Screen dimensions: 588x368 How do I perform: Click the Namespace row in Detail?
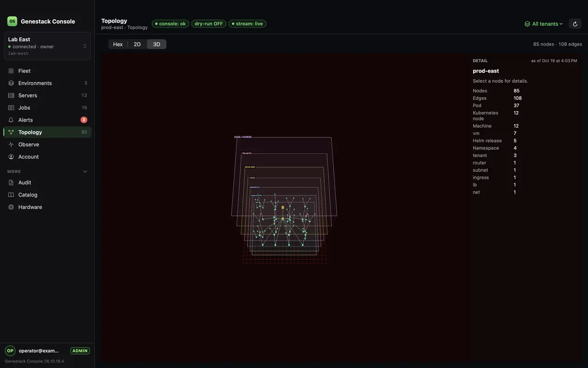click(x=525, y=148)
